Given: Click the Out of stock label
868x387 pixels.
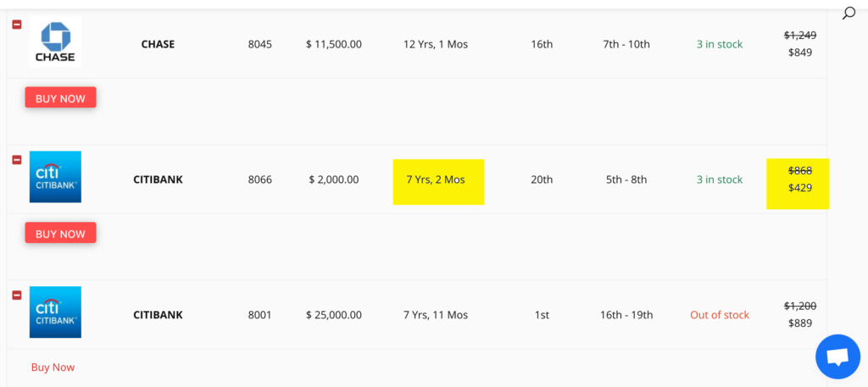Looking at the screenshot, I should 719,315.
